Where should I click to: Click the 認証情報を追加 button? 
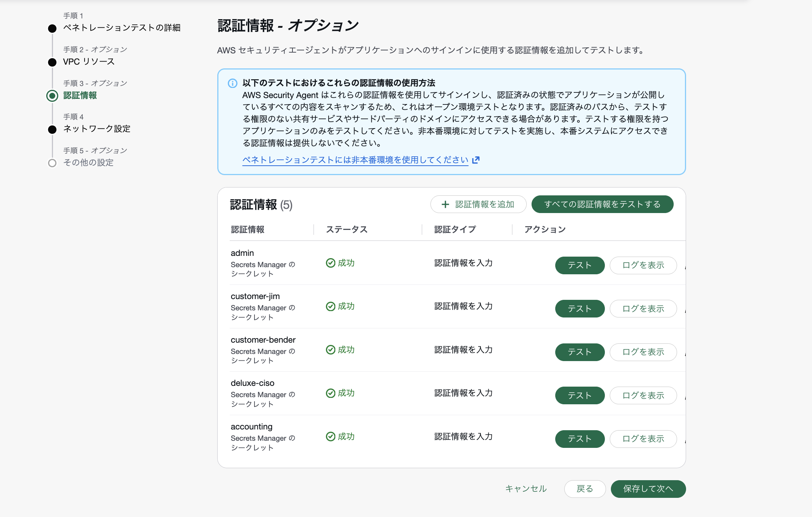click(x=478, y=204)
